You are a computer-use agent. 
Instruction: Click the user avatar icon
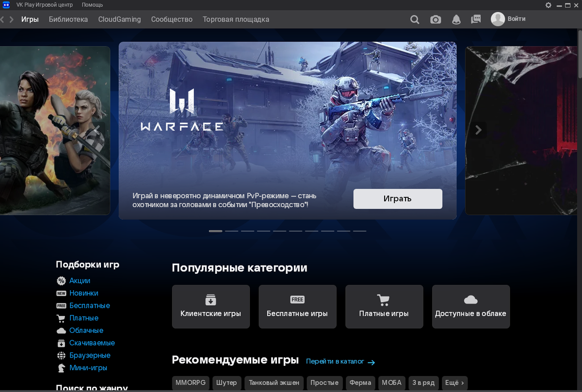(498, 19)
